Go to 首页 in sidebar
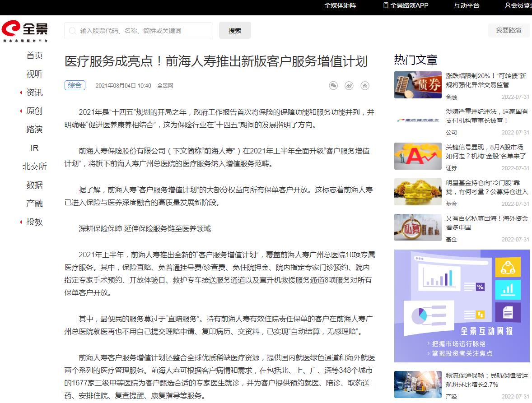This screenshot has height=403, width=532. [x=34, y=55]
